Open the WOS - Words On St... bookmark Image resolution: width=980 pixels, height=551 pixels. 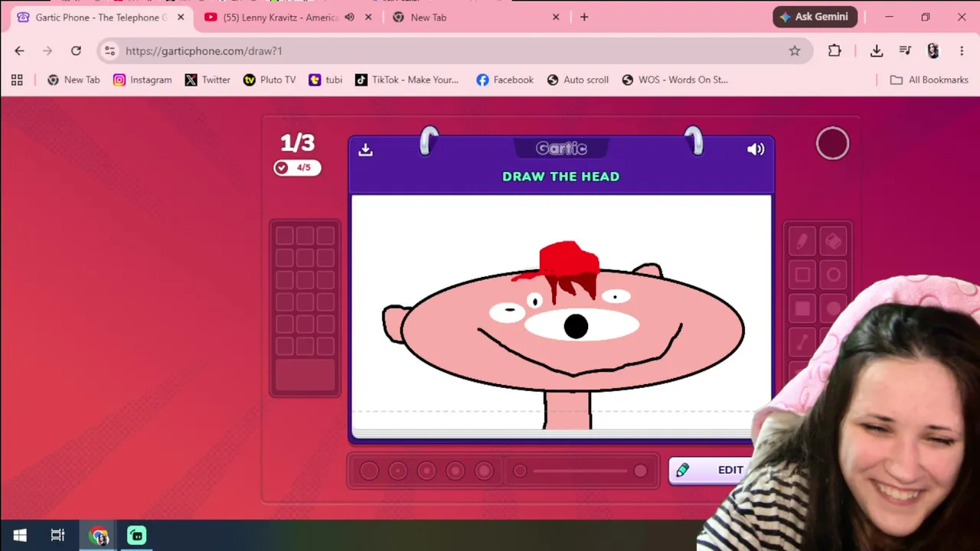[675, 80]
